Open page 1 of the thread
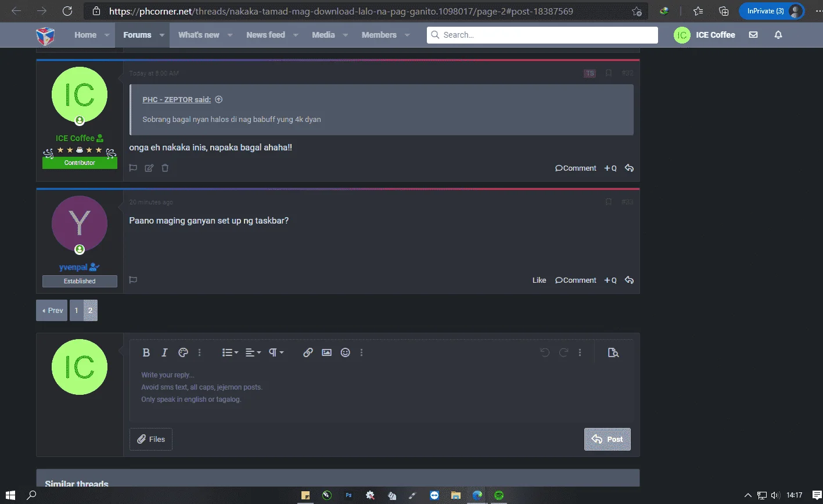The width and height of the screenshot is (823, 504). pyautogui.click(x=76, y=311)
